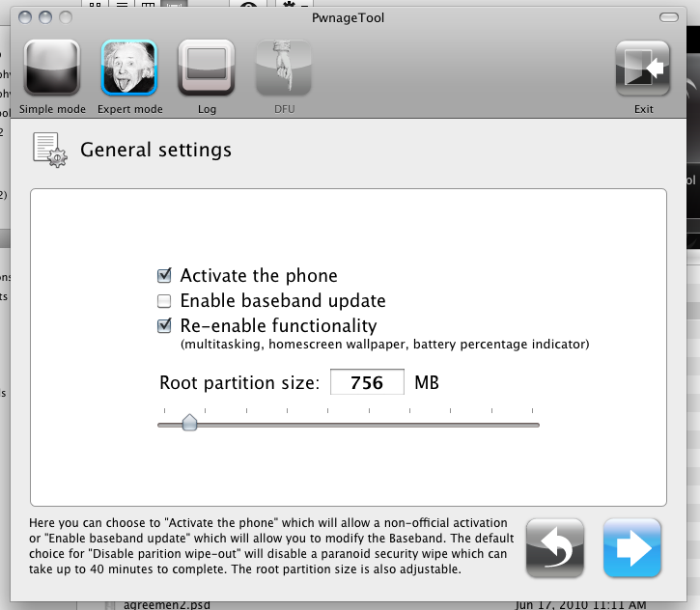Viewport: 700px width, 610px height.
Task: Click the toolbar toggle pill in title bar
Action: 669,17
